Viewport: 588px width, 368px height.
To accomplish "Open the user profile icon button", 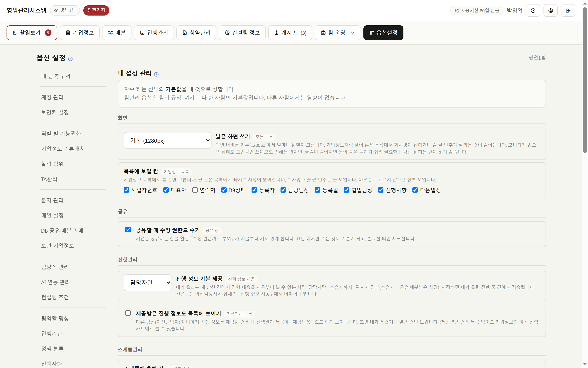I will click(x=550, y=10).
